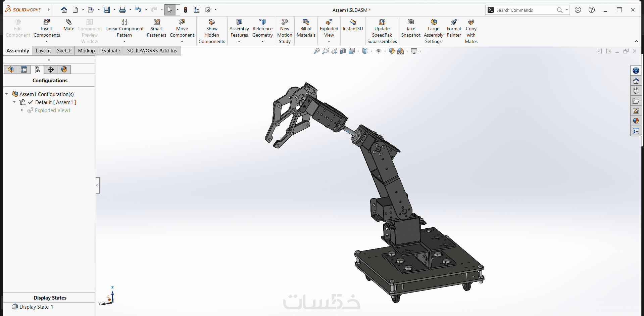
Task: Click the Exploded View tool icon
Action: (329, 22)
